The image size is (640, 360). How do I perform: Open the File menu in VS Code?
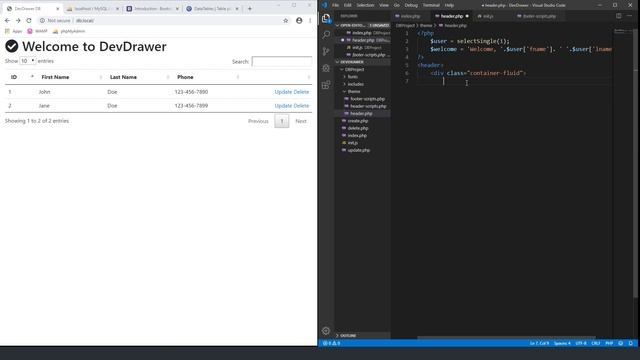point(336,5)
